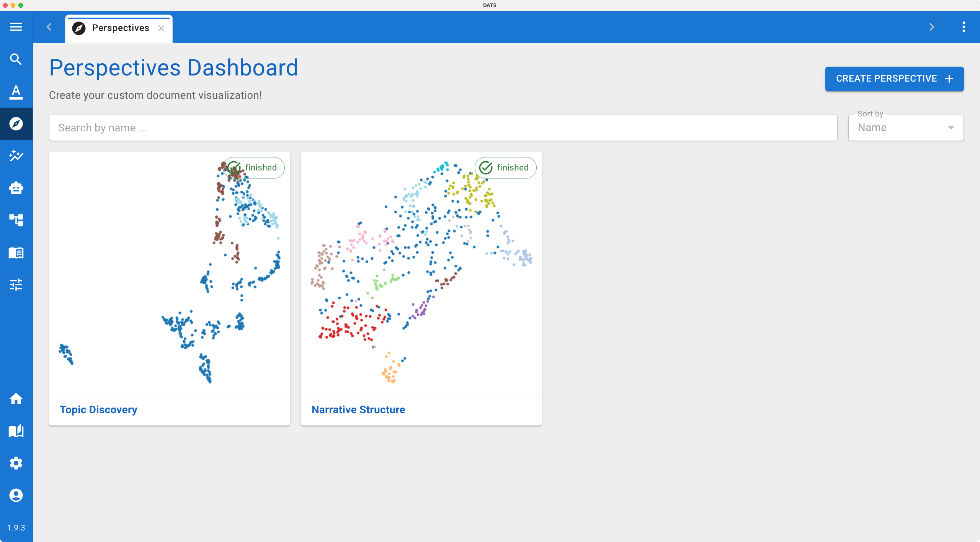Image resolution: width=980 pixels, height=542 pixels.
Task: Open the documentation book sidebar icon
Action: [16, 431]
